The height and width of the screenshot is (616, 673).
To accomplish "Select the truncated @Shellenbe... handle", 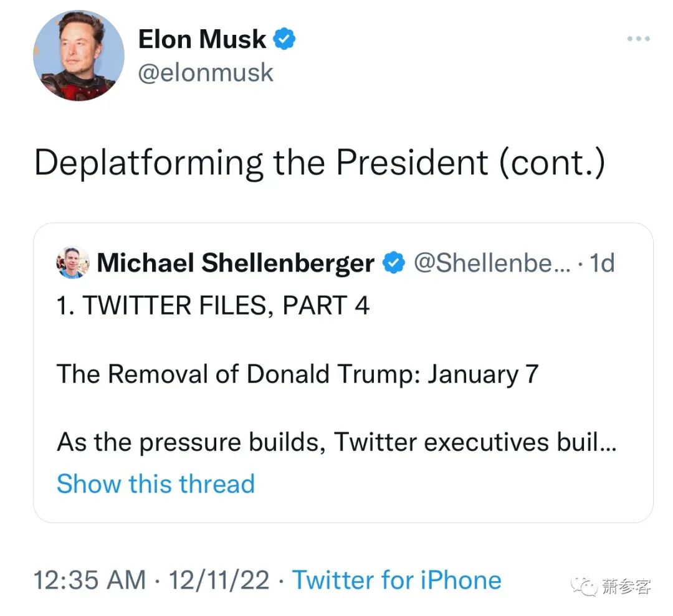I will click(483, 263).
